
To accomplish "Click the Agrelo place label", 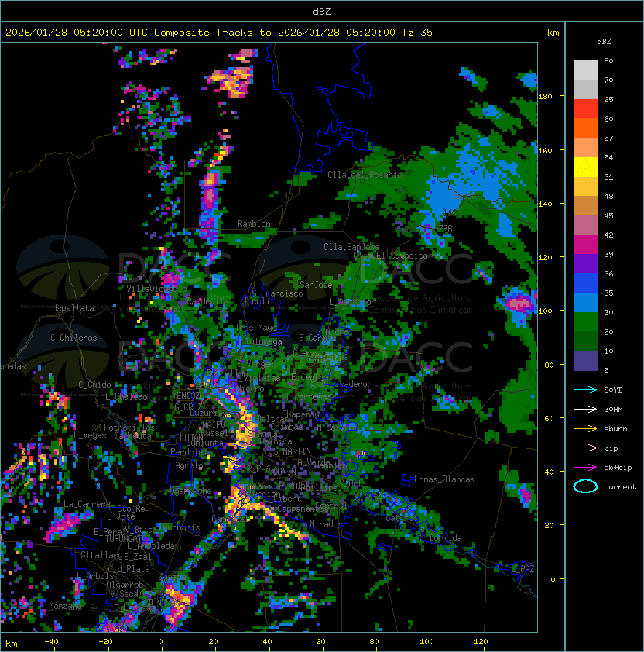I will (x=189, y=465).
